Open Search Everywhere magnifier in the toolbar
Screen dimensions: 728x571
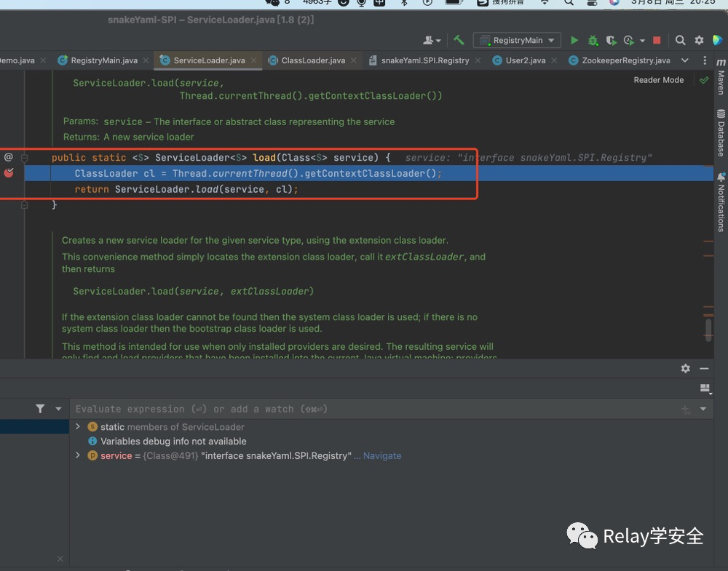pos(680,40)
